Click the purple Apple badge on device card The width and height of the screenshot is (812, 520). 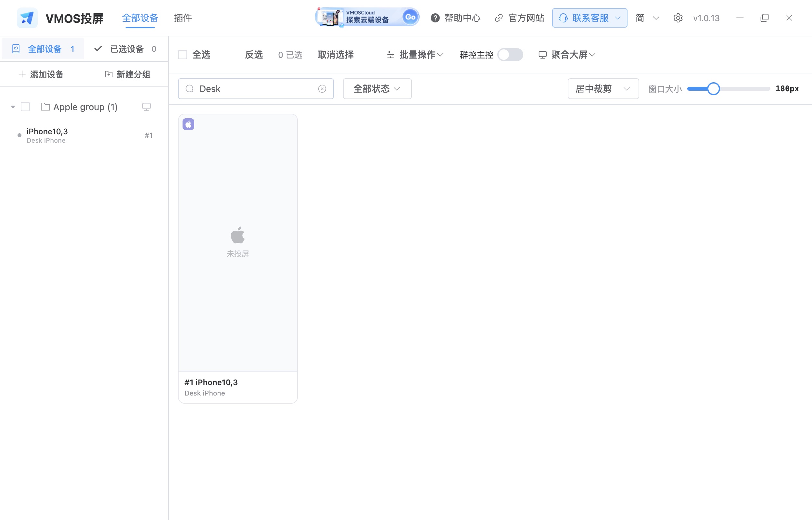click(x=188, y=124)
